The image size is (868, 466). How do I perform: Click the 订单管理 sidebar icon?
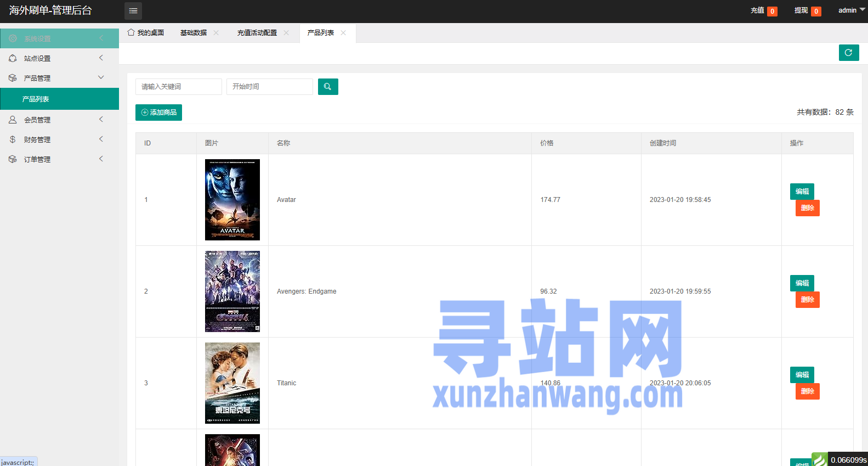[13, 159]
